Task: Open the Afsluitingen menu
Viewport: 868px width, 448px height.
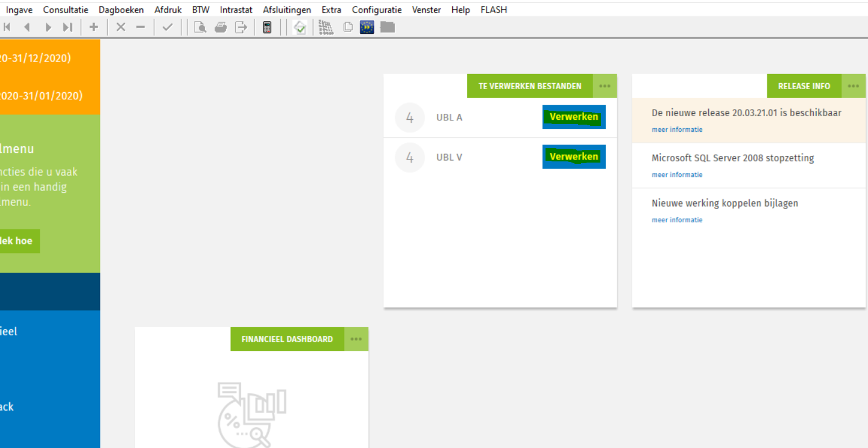Action: [287, 10]
